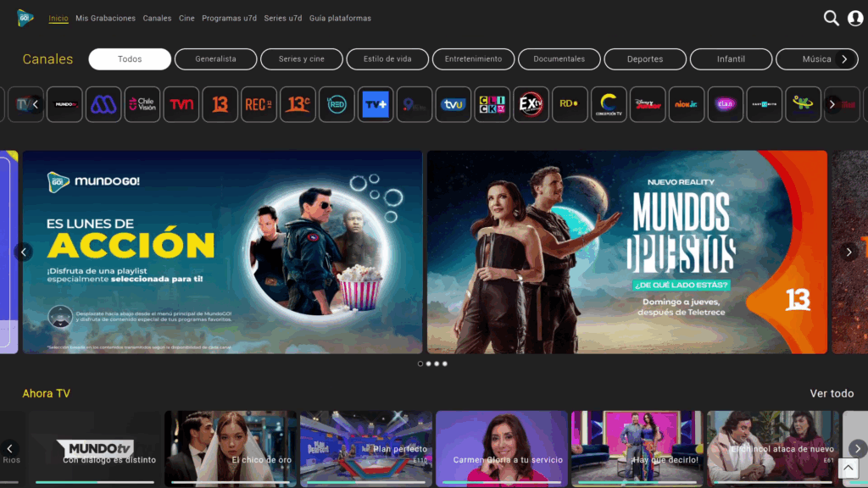Filter channels by Estilo de vida
This screenshot has height=488, width=868.
[x=387, y=59]
